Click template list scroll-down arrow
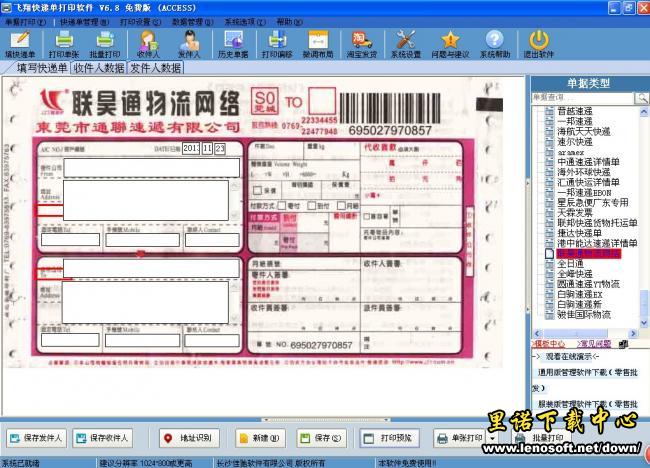650x468 pixels. point(644,323)
